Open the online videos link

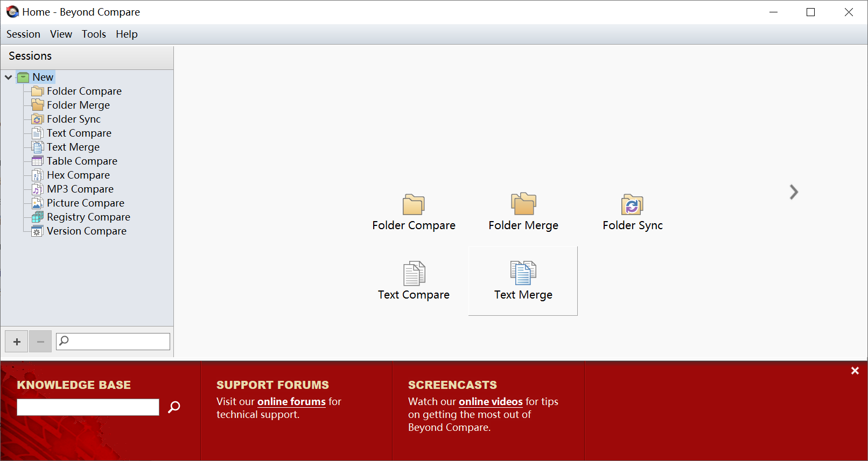tap(491, 402)
